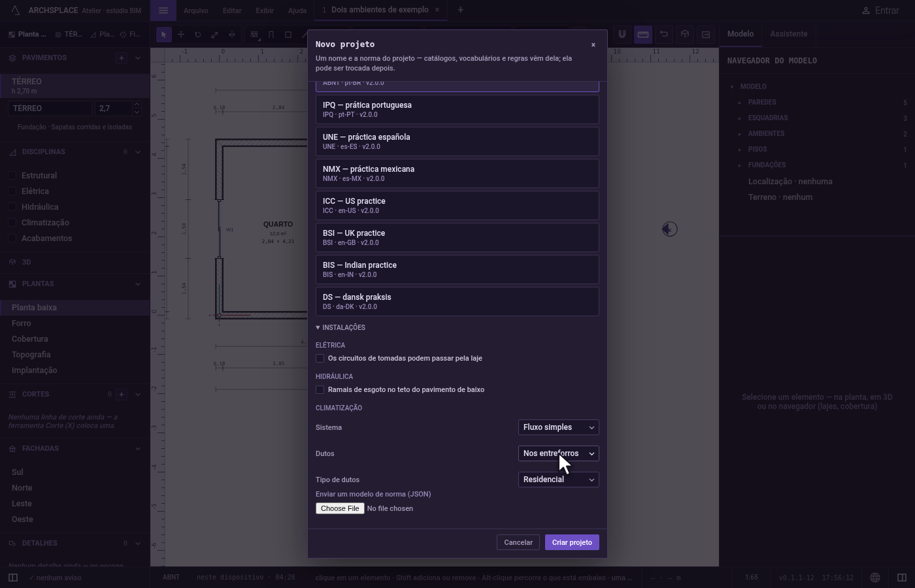Toggle the ruler measurement icon

click(x=643, y=34)
